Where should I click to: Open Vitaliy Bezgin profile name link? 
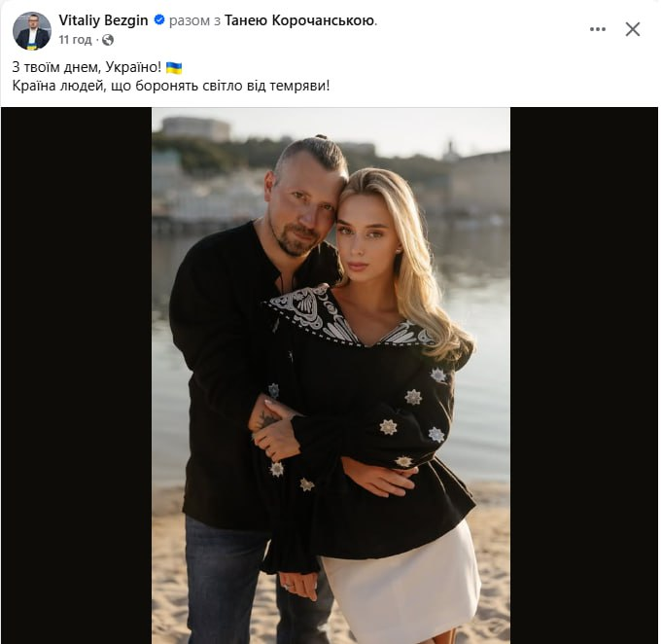pyautogui.click(x=103, y=19)
